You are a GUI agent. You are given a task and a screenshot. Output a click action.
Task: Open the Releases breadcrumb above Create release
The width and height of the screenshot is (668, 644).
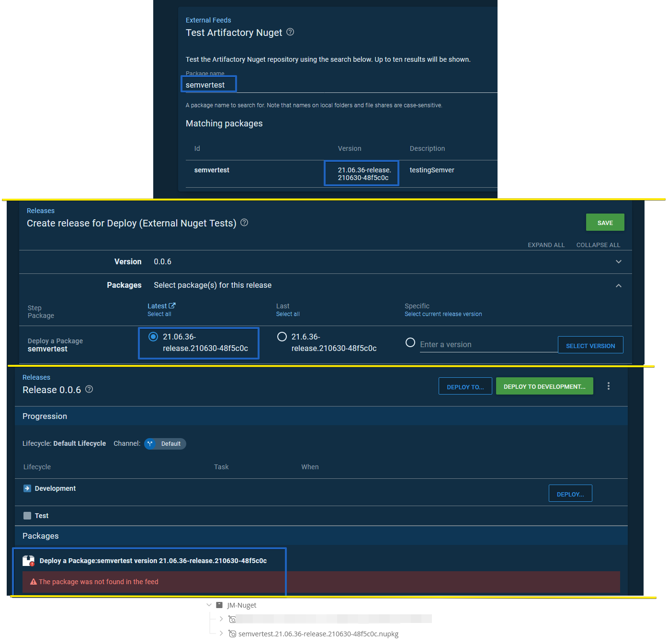pos(40,211)
